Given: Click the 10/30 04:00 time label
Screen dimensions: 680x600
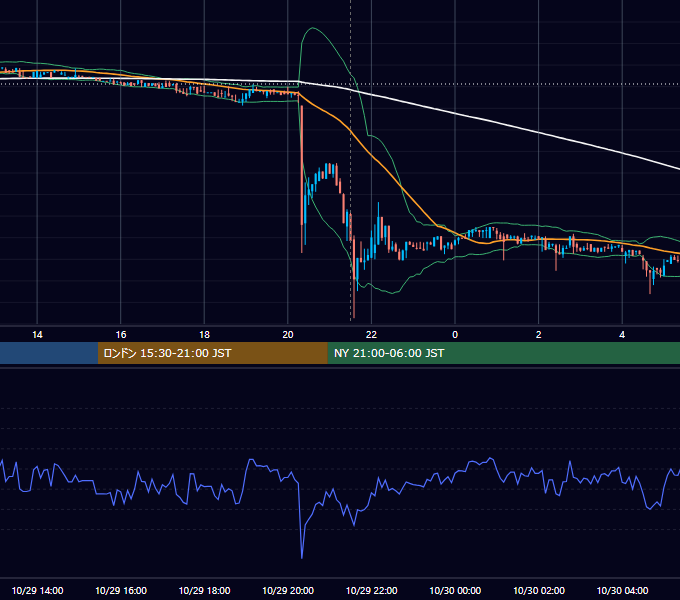Looking at the screenshot, I should pyautogui.click(x=622, y=590).
